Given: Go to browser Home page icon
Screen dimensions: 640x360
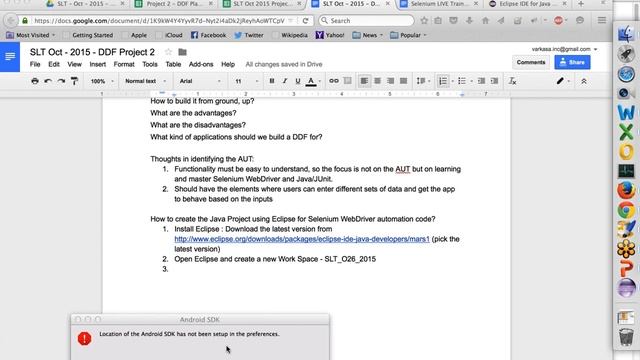Looking at the screenshot, I should click(x=485, y=20).
